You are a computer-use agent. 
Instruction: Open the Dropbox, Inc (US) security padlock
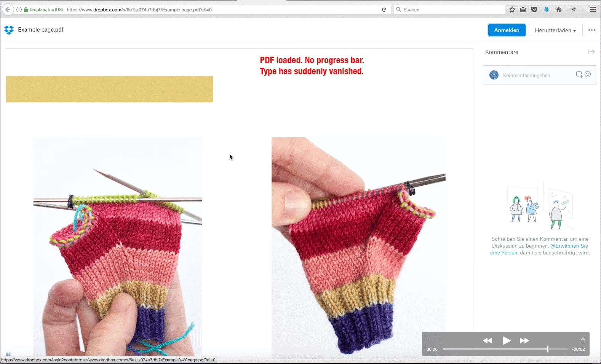(x=26, y=10)
